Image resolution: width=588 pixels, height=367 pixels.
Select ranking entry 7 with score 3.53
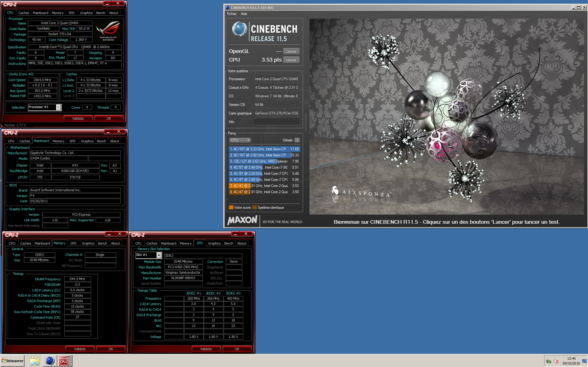coord(264,186)
